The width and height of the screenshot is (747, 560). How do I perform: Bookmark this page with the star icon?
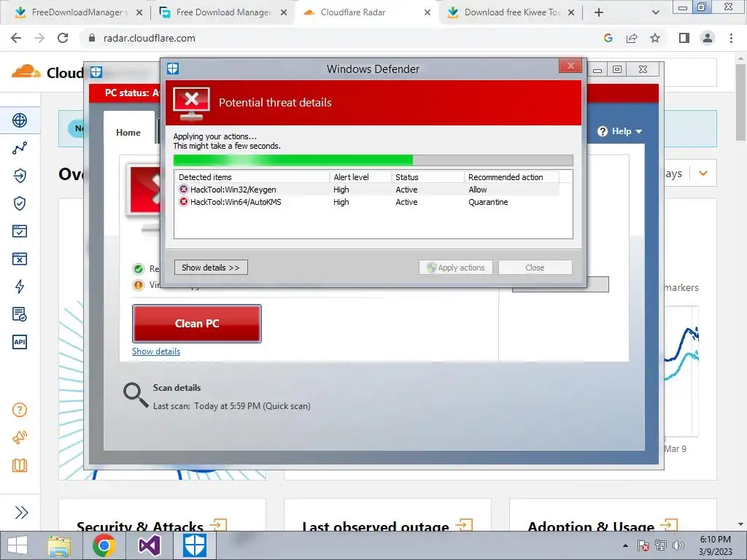pos(655,38)
